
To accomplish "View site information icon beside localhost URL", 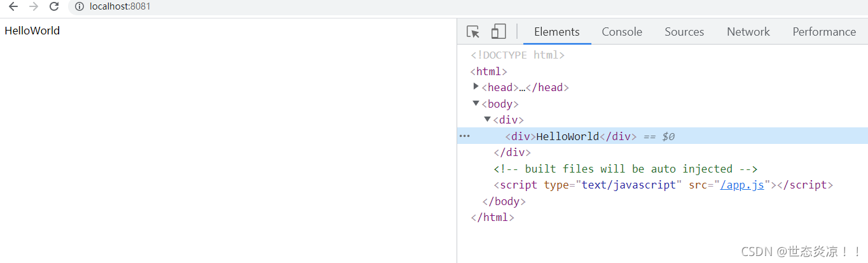I will (x=79, y=6).
